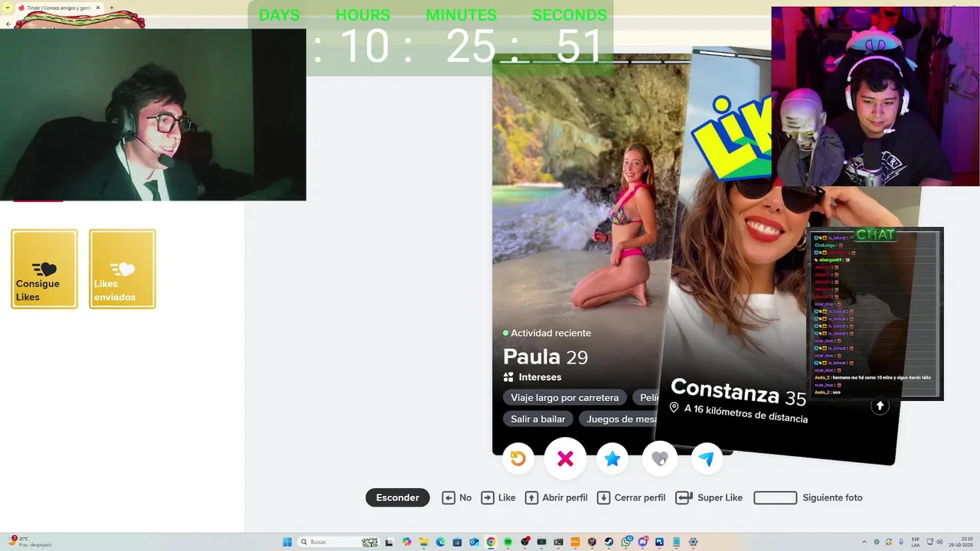
Task: Click the browser back arrow
Action: tap(8, 24)
